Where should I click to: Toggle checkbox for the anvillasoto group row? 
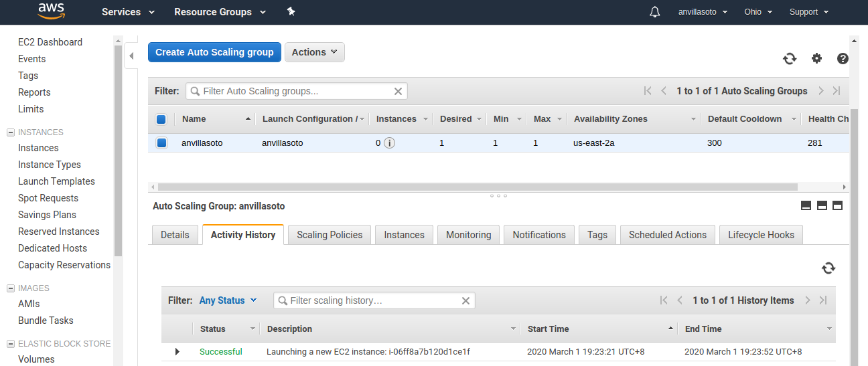[161, 143]
